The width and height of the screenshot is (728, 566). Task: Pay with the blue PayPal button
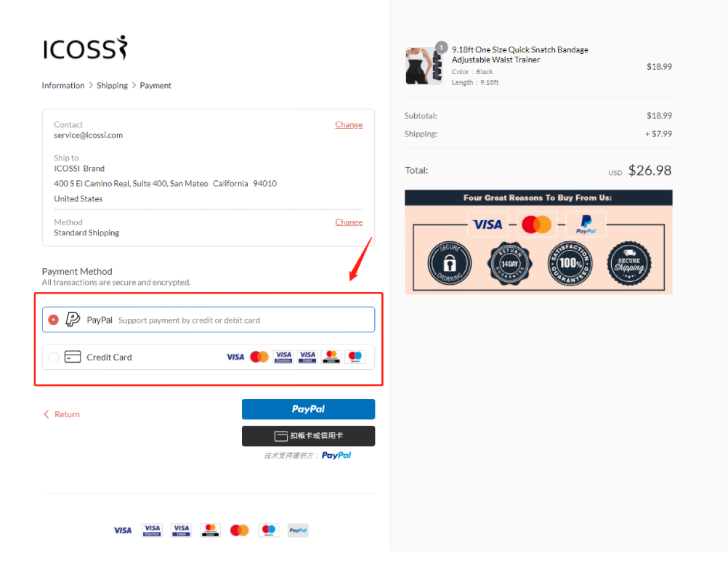[308, 409]
